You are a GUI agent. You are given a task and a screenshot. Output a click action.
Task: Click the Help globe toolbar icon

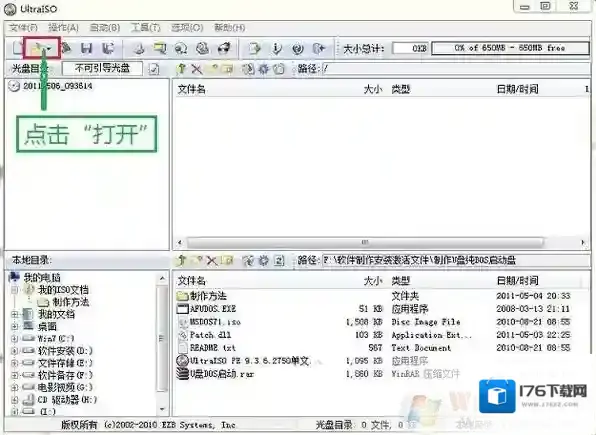298,48
